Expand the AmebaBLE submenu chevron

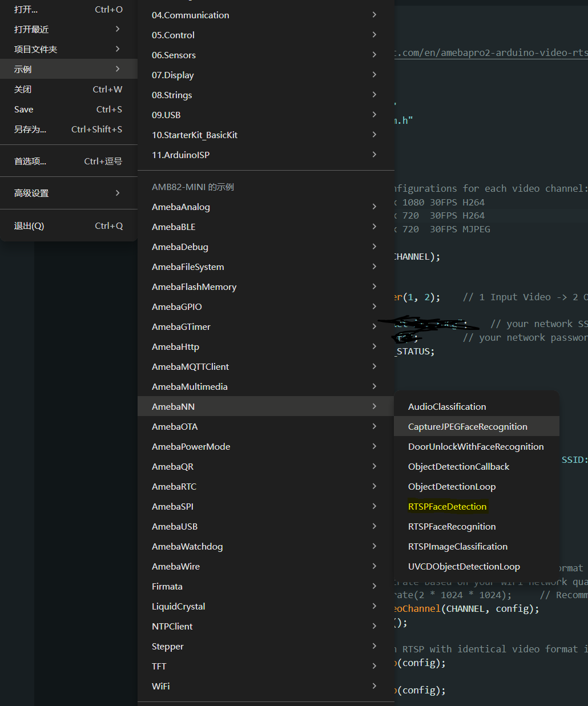[x=374, y=227]
